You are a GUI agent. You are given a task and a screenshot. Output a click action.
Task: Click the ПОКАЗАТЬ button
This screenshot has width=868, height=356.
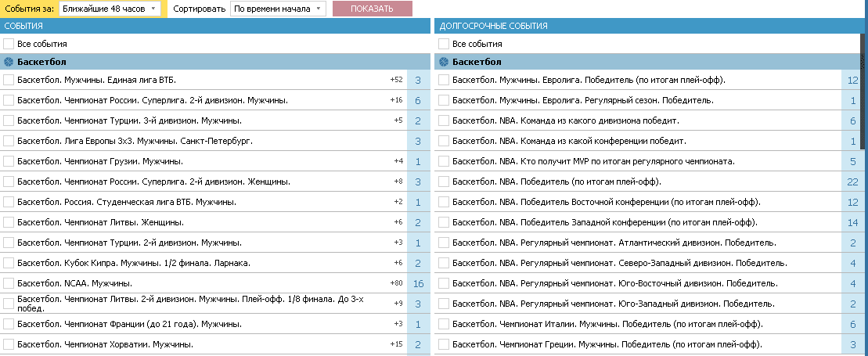point(372,9)
